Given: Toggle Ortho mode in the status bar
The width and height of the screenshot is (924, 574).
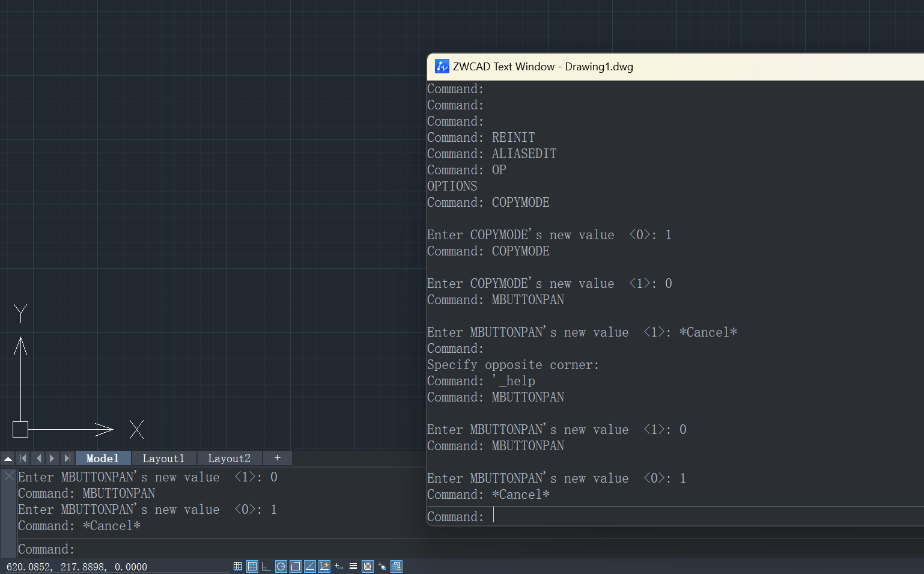Looking at the screenshot, I should point(267,566).
